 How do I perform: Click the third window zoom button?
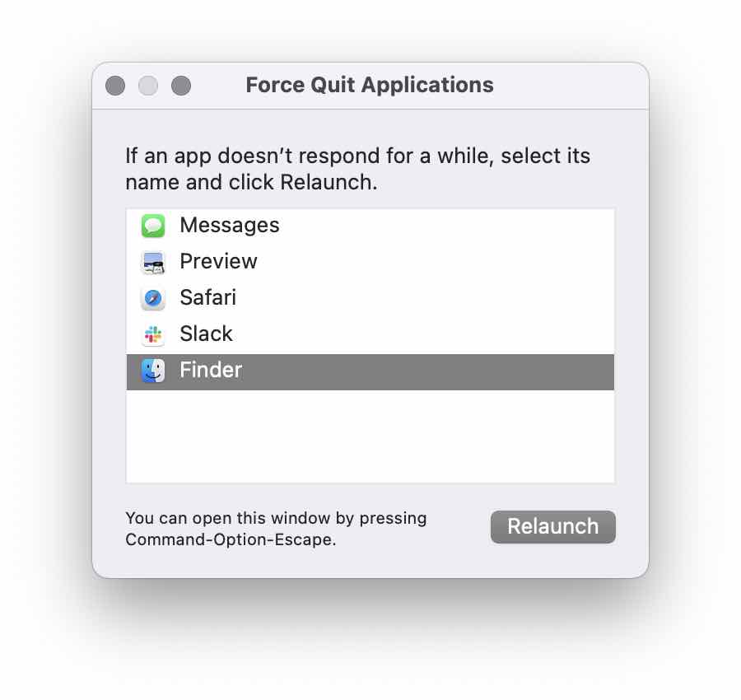coord(181,86)
